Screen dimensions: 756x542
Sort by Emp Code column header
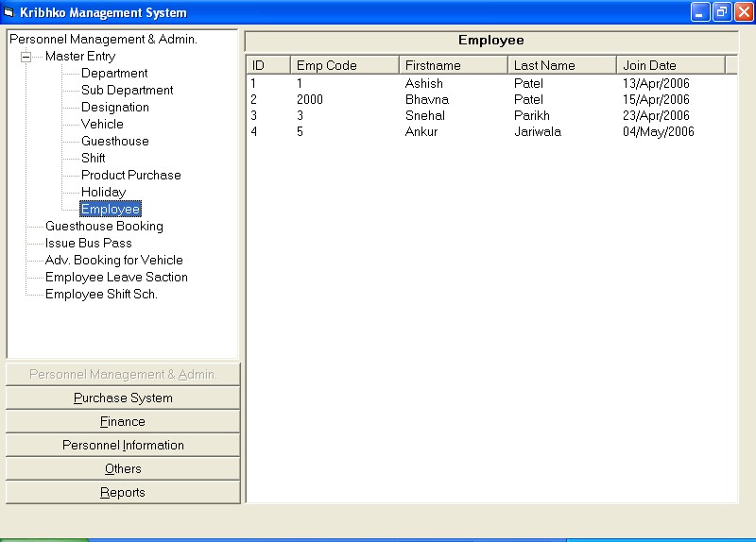(344, 65)
